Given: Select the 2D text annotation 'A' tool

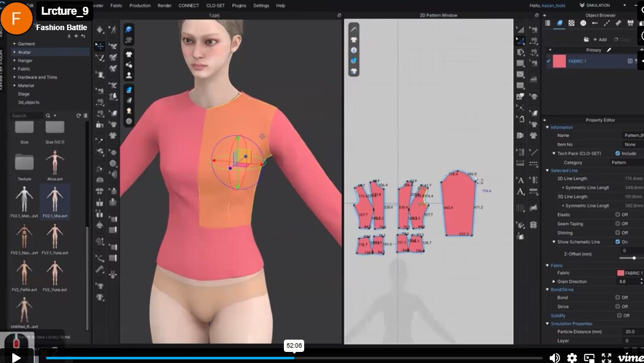Looking at the screenshot, I should pos(520,180).
